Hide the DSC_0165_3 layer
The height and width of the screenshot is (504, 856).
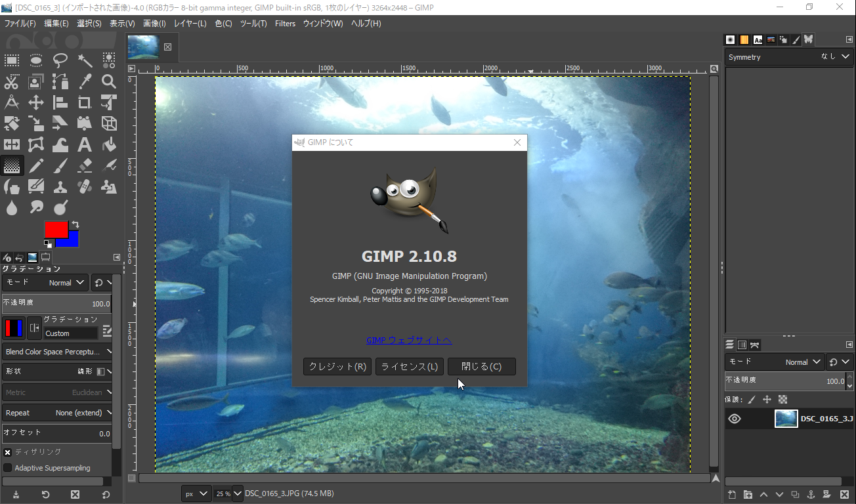(735, 418)
